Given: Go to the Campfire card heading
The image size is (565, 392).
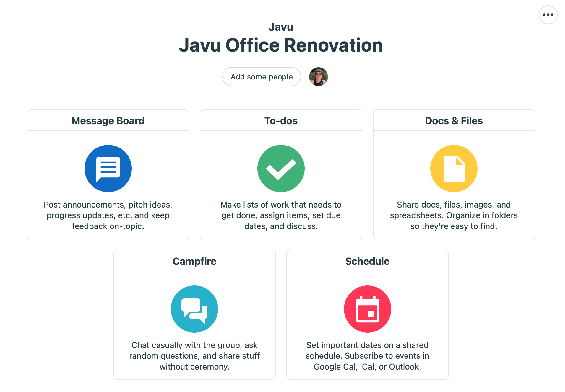Looking at the screenshot, I should coord(194,261).
